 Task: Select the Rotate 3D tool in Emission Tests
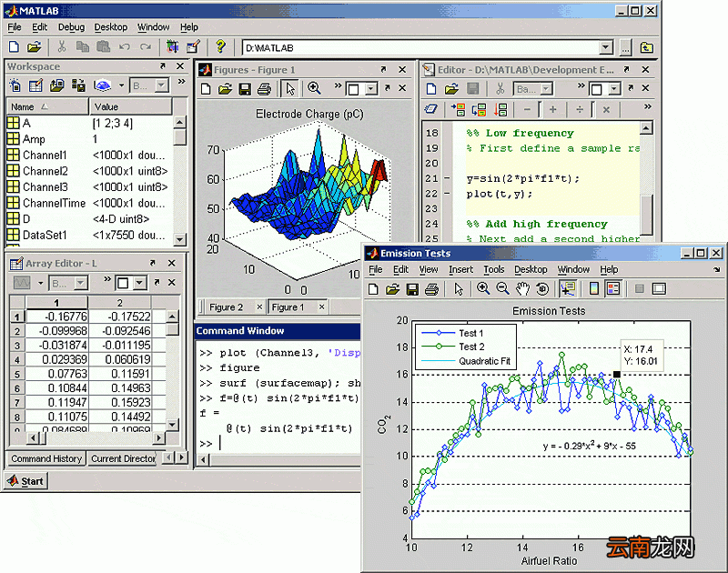tap(542, 289)
